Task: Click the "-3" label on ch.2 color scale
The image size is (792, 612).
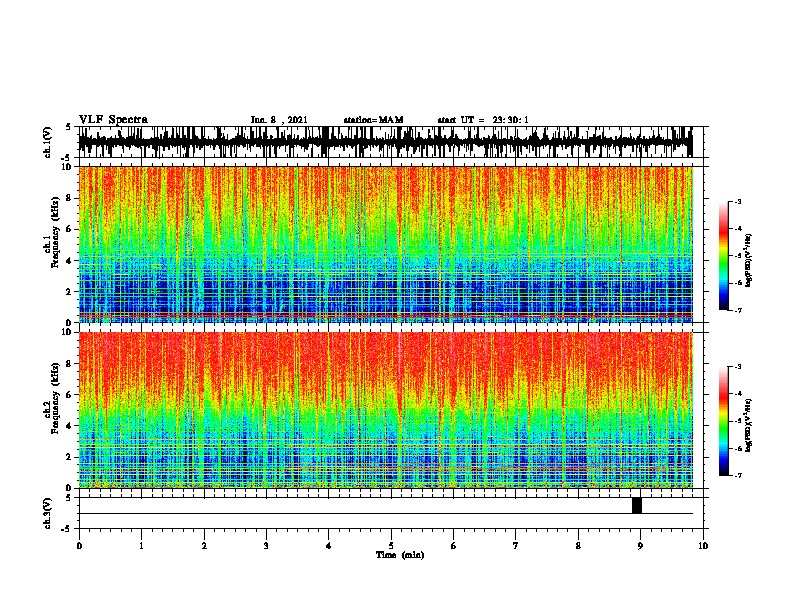Action: 737,367
